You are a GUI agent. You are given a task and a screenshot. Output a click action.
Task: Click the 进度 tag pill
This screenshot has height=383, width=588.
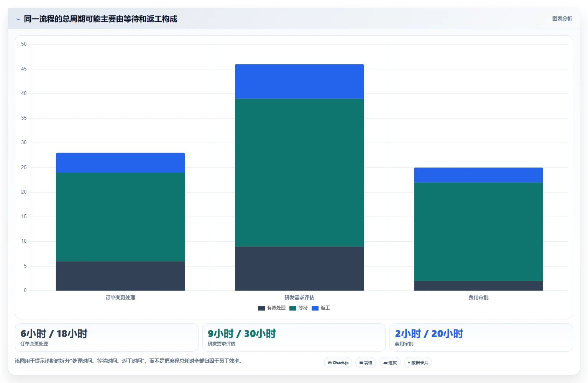click(390, 363)
